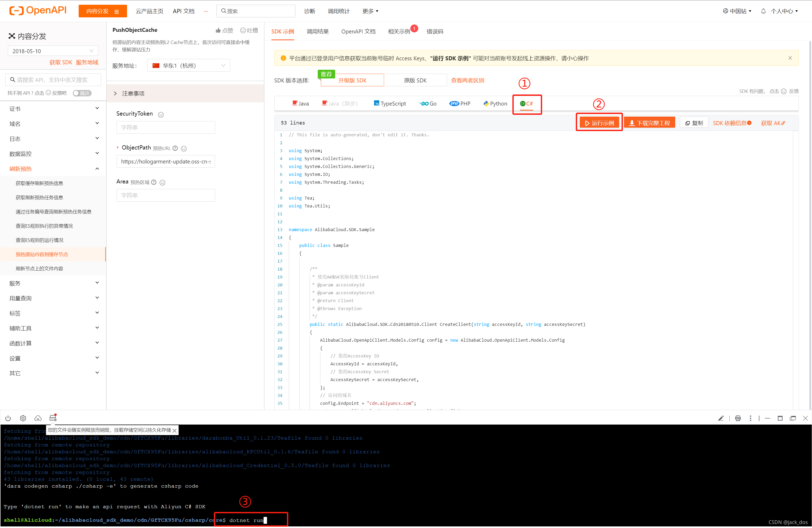Image resolution: width=812 pixels, height=528 pixels.
Task: Open the 2018-05-10 version dropdown
Action: point(53,51)
